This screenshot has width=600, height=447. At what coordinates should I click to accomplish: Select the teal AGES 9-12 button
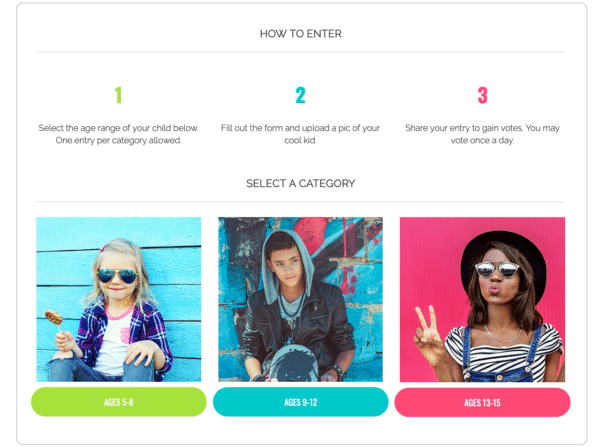click(x=301, y=402)
